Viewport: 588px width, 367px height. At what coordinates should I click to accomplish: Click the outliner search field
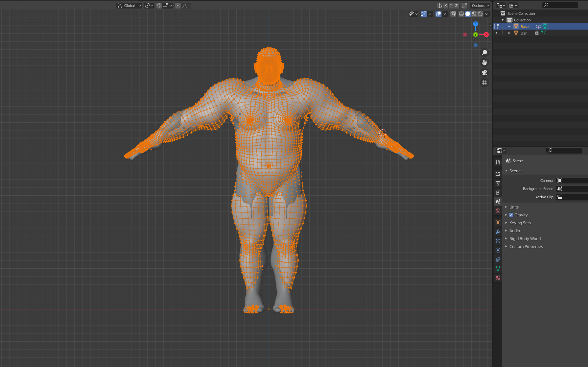pos(560,5)
